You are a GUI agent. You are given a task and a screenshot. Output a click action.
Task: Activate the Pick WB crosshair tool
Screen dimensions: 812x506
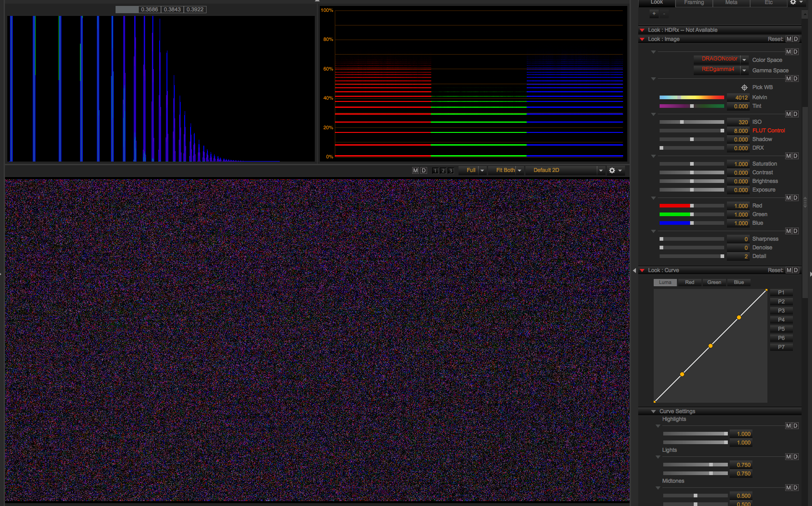744,87
